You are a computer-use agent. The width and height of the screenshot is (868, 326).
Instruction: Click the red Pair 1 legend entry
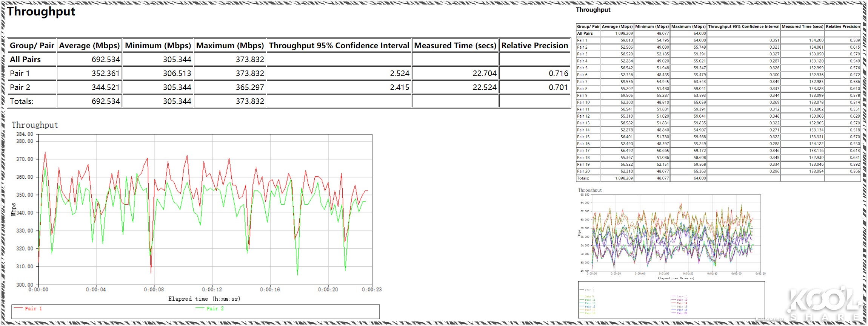pyautogui.click(x=28, y=309)
